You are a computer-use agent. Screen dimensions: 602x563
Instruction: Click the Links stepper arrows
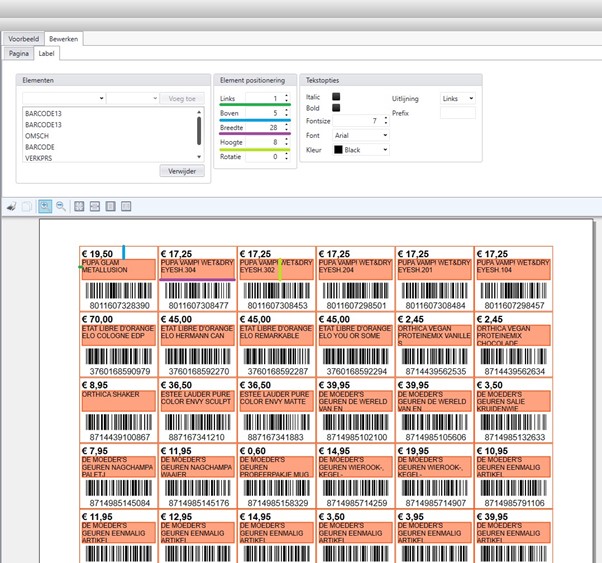click(286, 98)
